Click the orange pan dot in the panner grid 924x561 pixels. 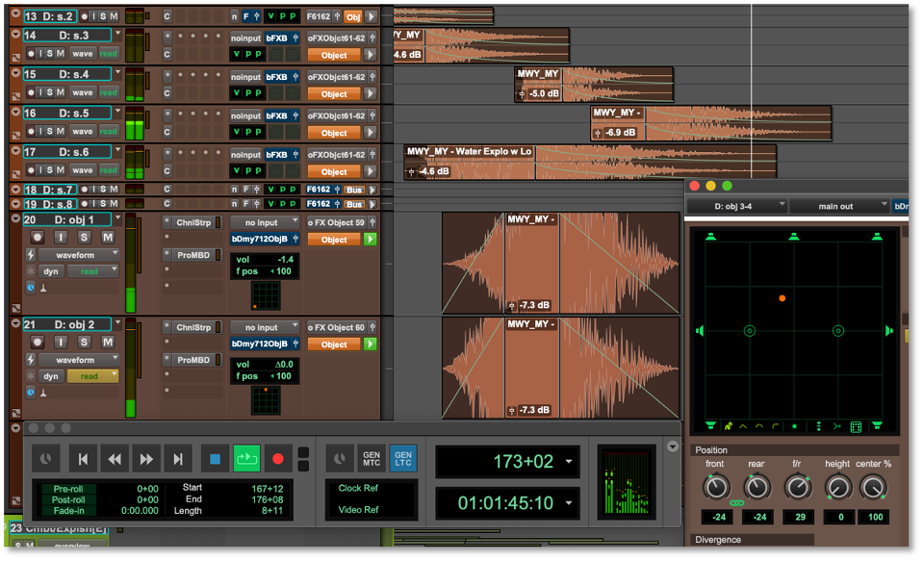coord(783,298)
